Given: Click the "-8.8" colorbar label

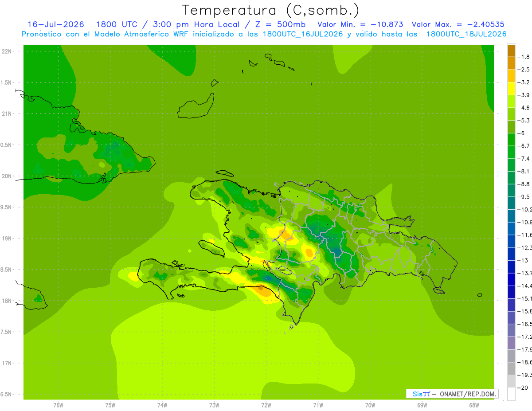Looking at the screenshot, I should 524,184.
